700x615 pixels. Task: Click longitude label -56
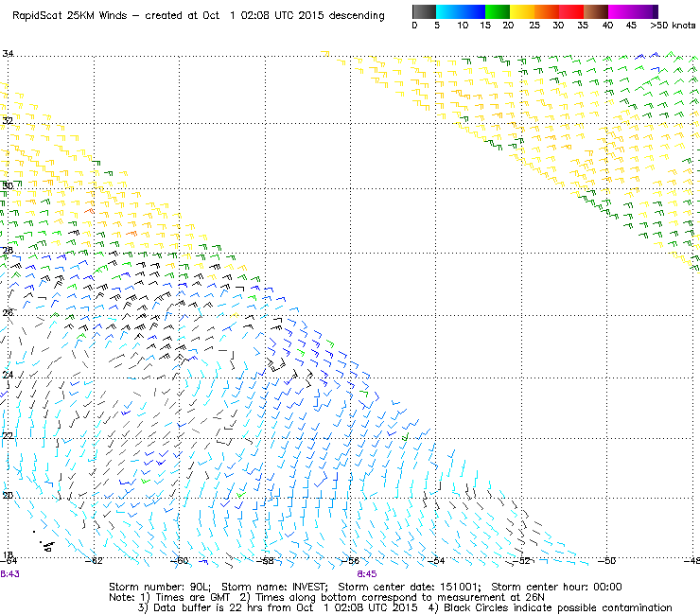351,561
